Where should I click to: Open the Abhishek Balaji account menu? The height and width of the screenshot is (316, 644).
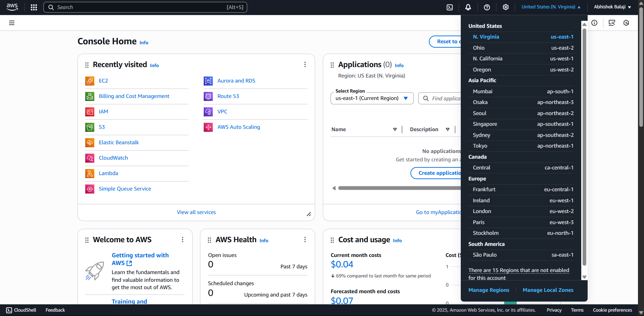612,7
